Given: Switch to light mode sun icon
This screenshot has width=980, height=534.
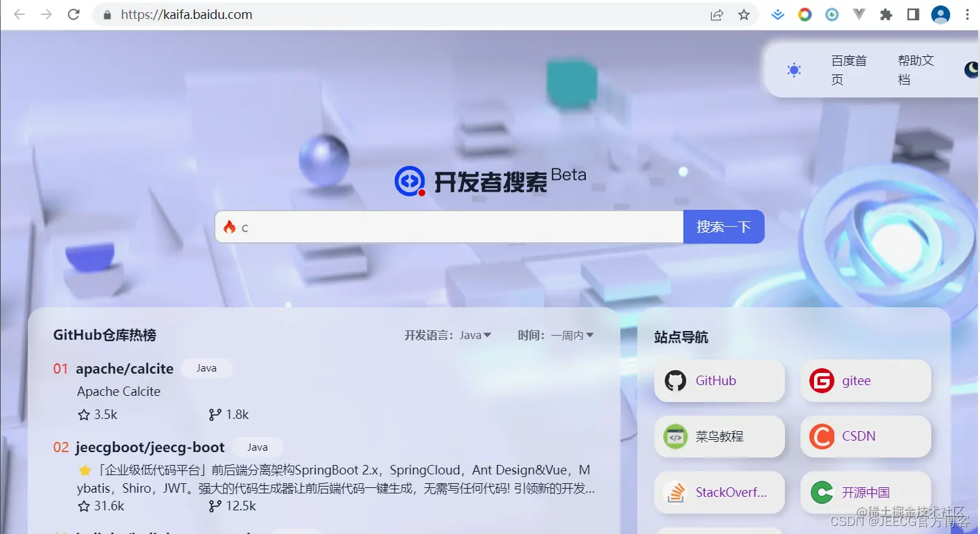Looking at the screenshot, I should coord(794,70).
